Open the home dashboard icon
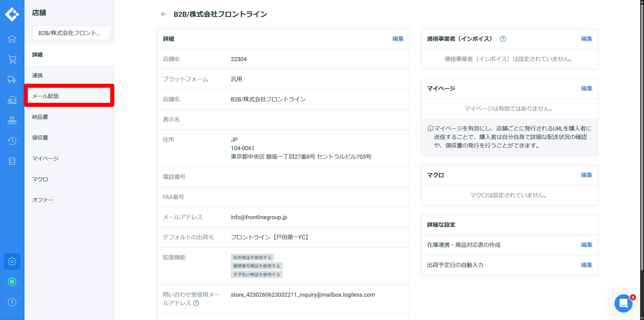Image resolution: width=644 pixels, height=320 pixels. 12,39
